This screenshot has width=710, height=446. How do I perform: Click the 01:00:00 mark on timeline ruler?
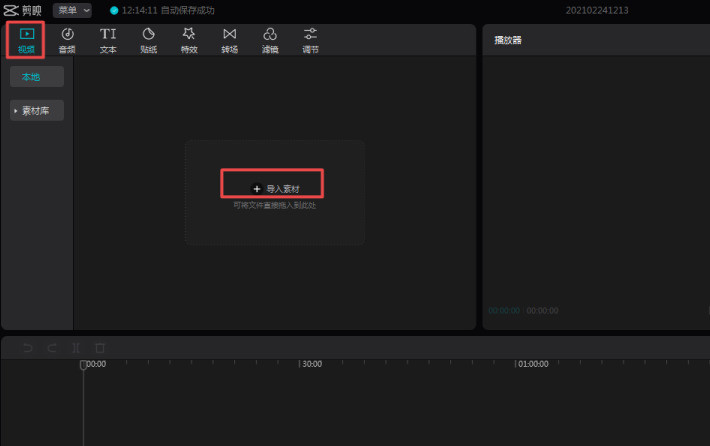coord(533,364)
